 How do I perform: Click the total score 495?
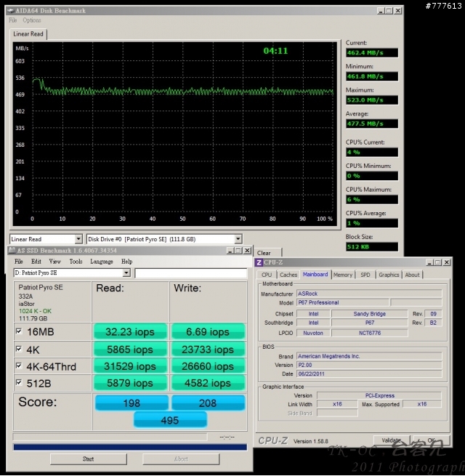click(170, 420)
